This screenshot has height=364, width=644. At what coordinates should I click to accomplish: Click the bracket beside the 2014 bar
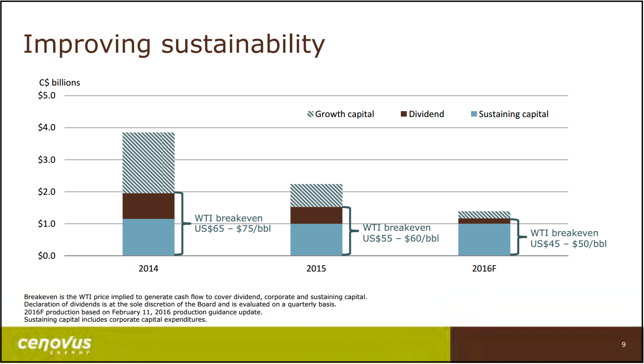[182, 224]
